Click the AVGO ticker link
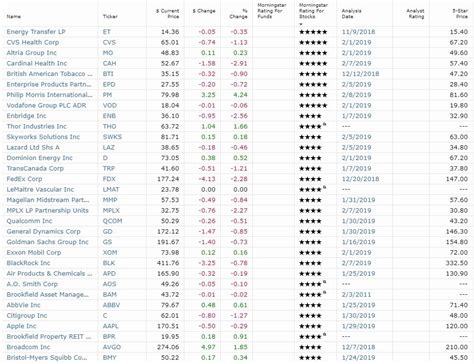 (110, 347)
